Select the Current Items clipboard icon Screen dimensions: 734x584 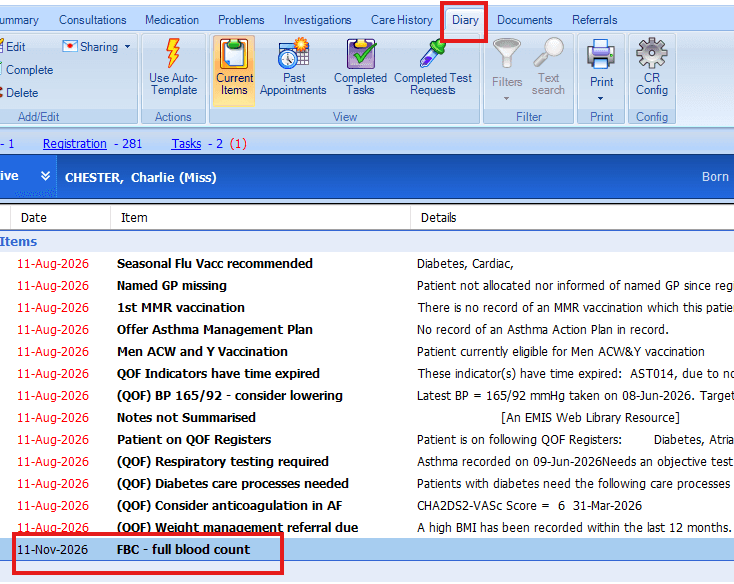point(234,53)
